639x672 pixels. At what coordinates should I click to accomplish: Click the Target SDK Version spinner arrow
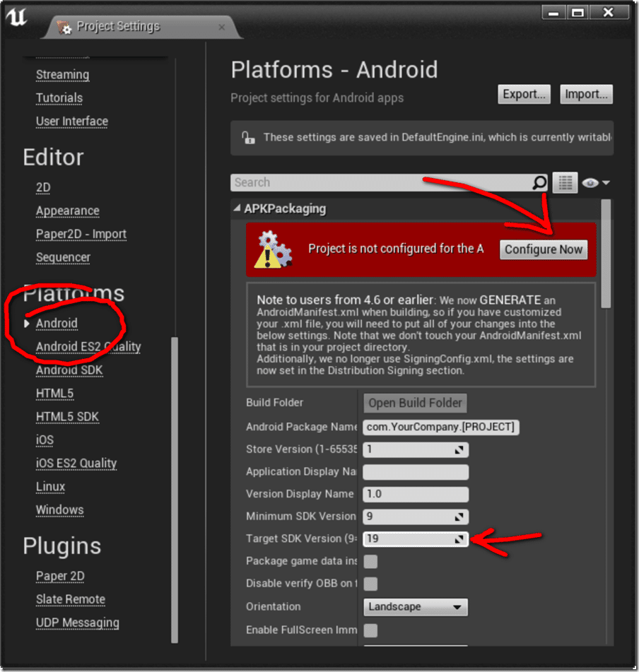(x=459, y=539)
